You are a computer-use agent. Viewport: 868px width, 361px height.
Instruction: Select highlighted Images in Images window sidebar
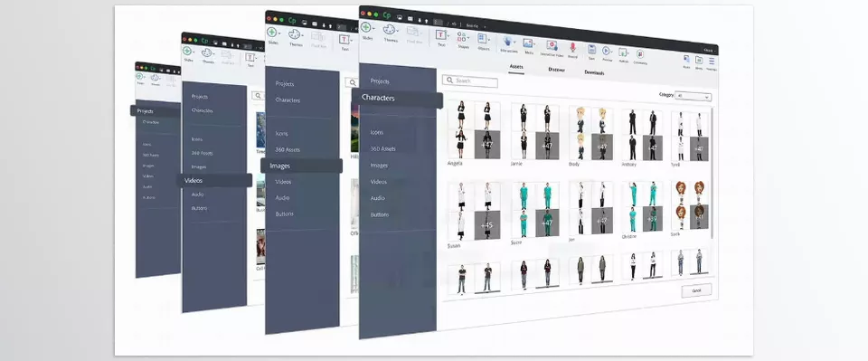[302, 166]
